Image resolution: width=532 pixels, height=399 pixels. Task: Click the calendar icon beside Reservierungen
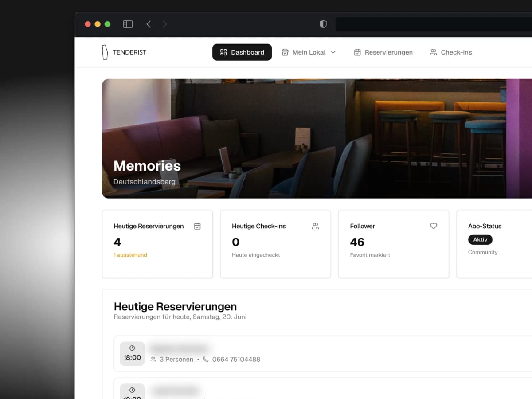coord(357,52)
